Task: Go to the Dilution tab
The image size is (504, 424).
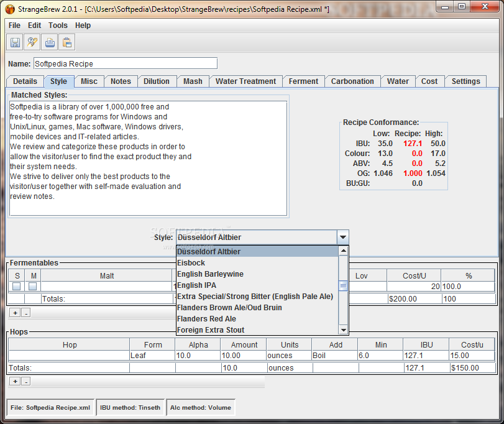Action: [157, 81]
